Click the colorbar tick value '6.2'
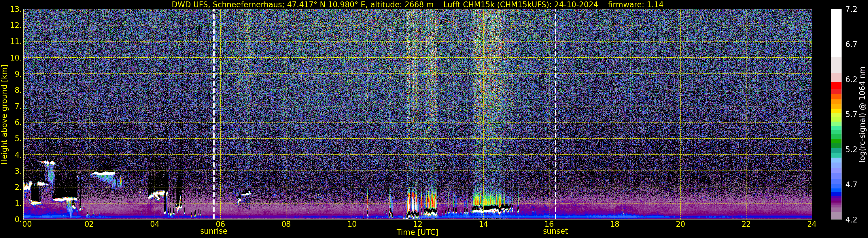Image resolution: width=868 pixels, height=238 pixels. pos(851,79)
